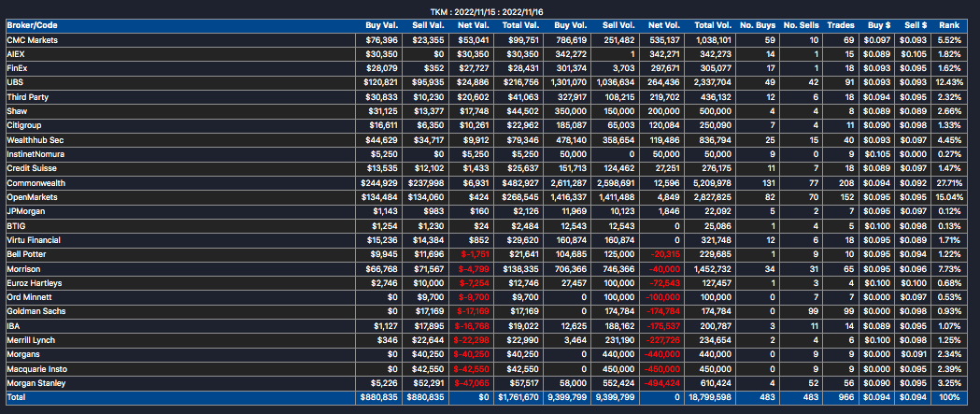Image resolution: width=980 pixels, height=414 pixels.
Task: Select the UBS broker name
Action: click(x=14, y=82)
